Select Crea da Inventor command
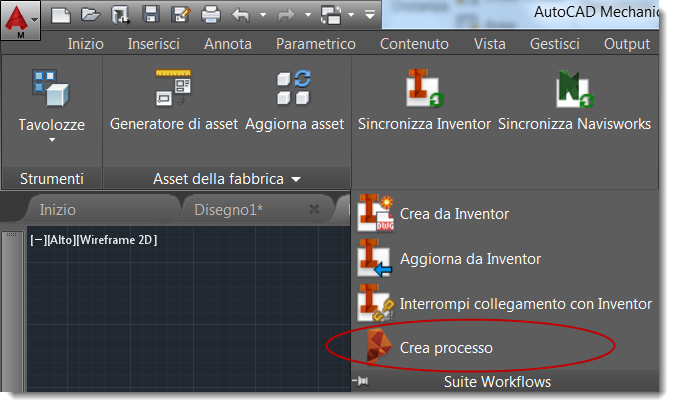This screenshot has height=407, width=674. pos(434,214)
